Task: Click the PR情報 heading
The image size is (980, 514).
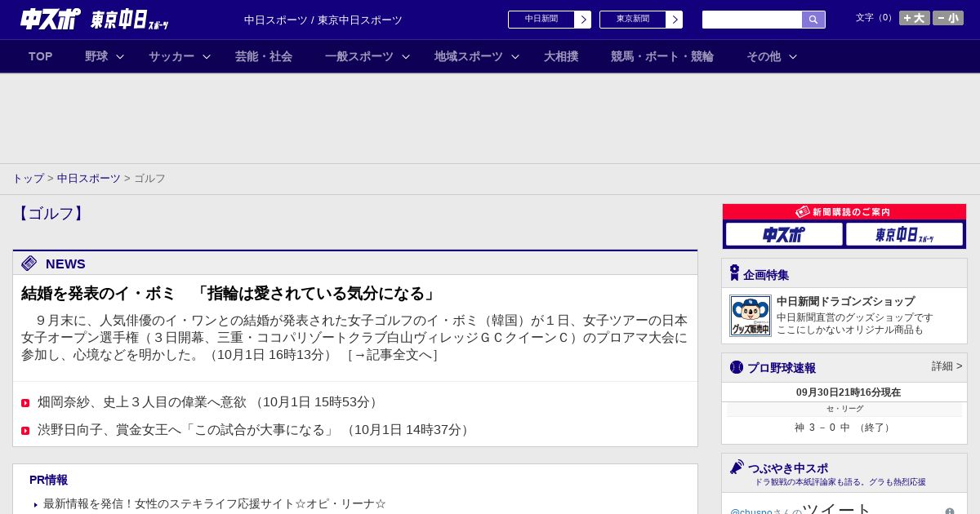Action: pos(48,480)
